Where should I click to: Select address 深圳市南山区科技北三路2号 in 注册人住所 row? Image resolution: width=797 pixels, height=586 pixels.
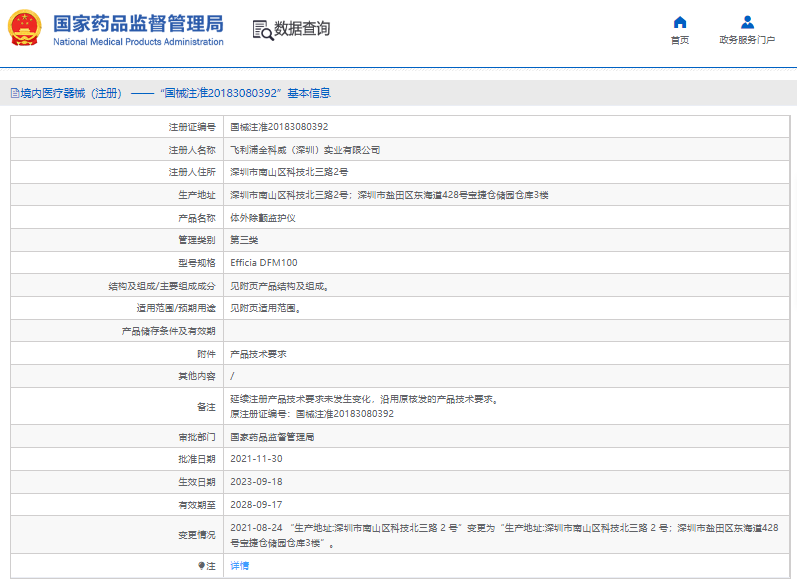pyautogui.click(x=289, y=172)
